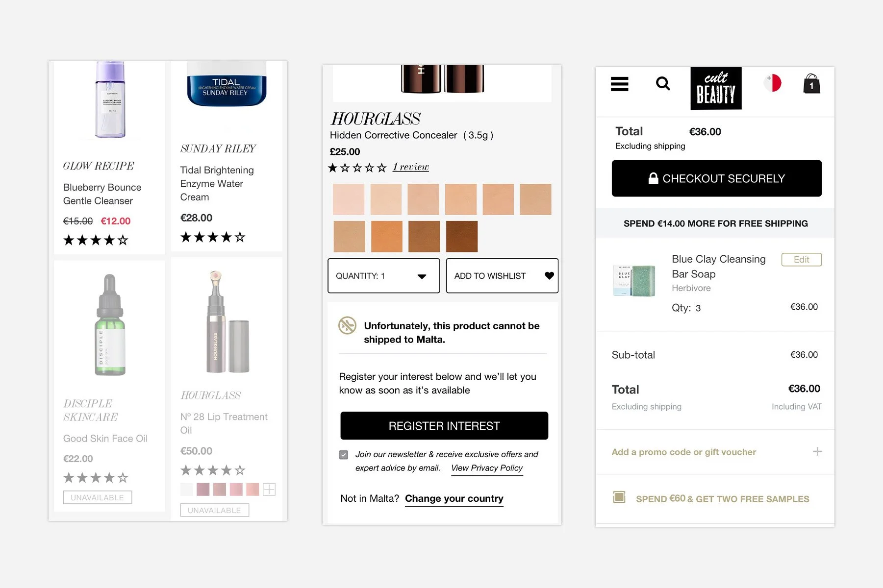Click the Checkout Securely button
Screen dimensions: 883x588
[716, 178]
